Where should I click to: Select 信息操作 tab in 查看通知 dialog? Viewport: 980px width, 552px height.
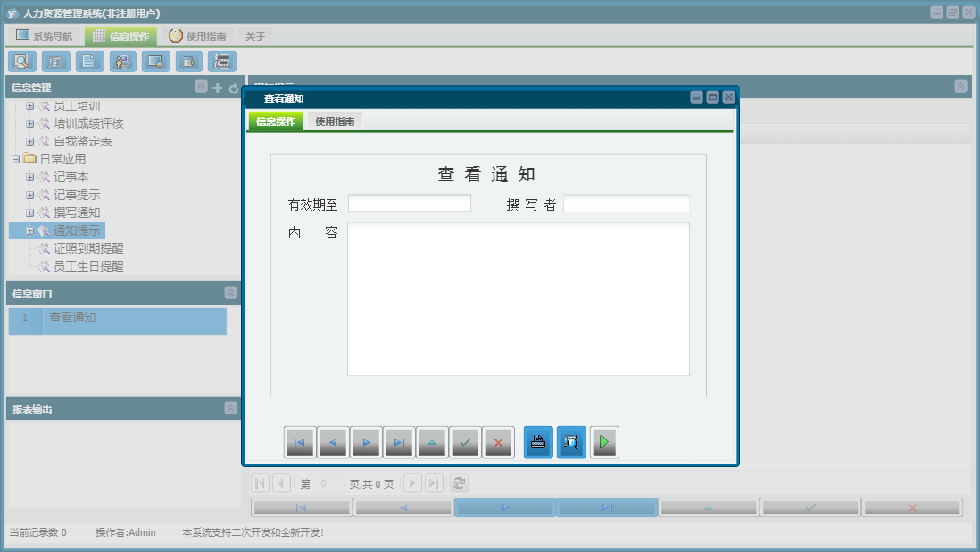tap(276, 121)
